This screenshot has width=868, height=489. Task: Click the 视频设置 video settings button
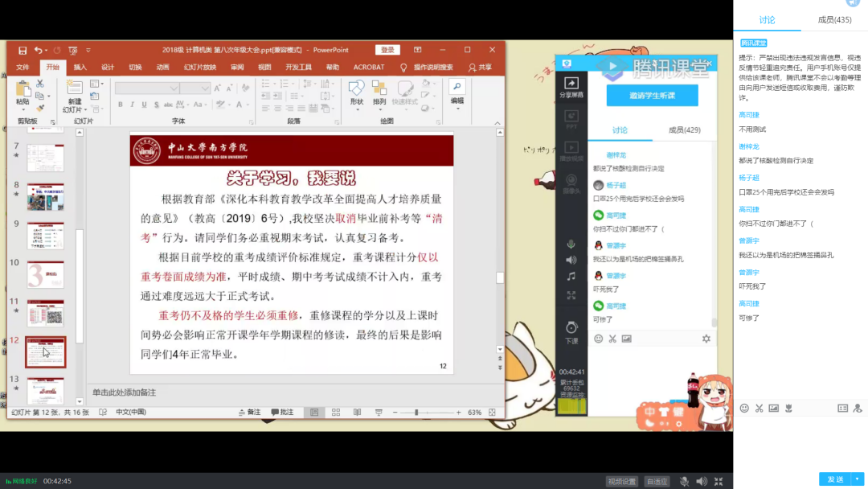tap(621, 481)
